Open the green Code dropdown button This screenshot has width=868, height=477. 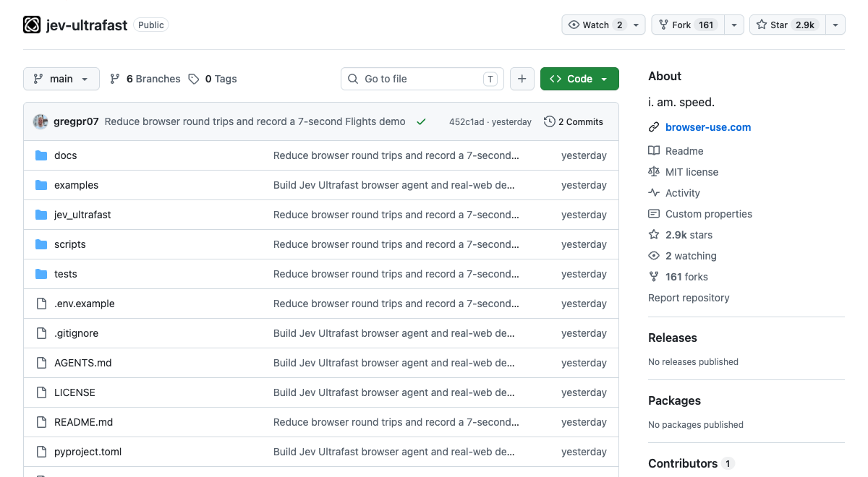[579, 79]
